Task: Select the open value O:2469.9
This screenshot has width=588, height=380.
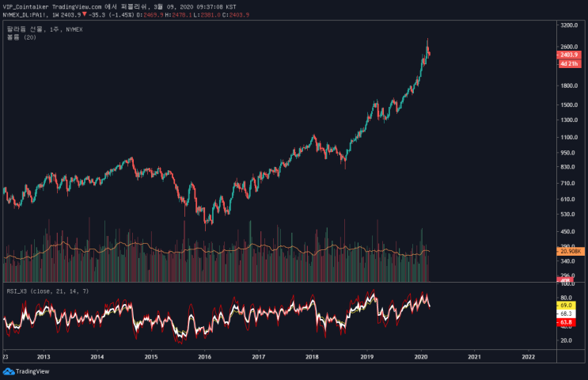Action: [x=150, y=14]
